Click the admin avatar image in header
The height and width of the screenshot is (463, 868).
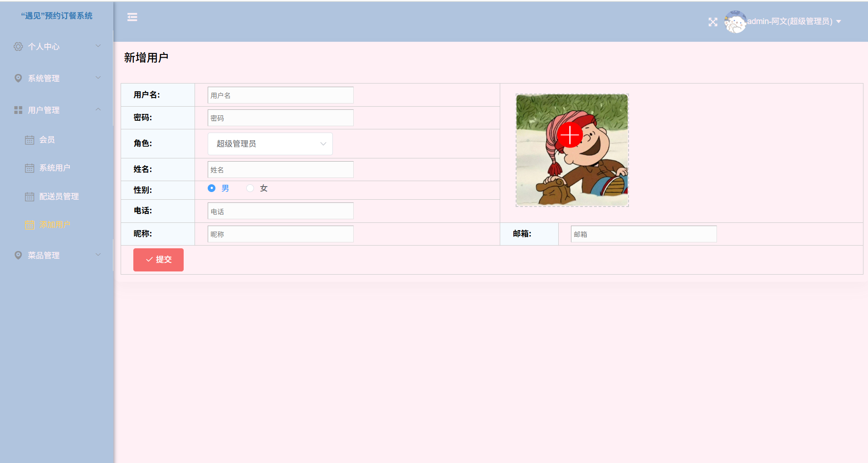point(735,22)
